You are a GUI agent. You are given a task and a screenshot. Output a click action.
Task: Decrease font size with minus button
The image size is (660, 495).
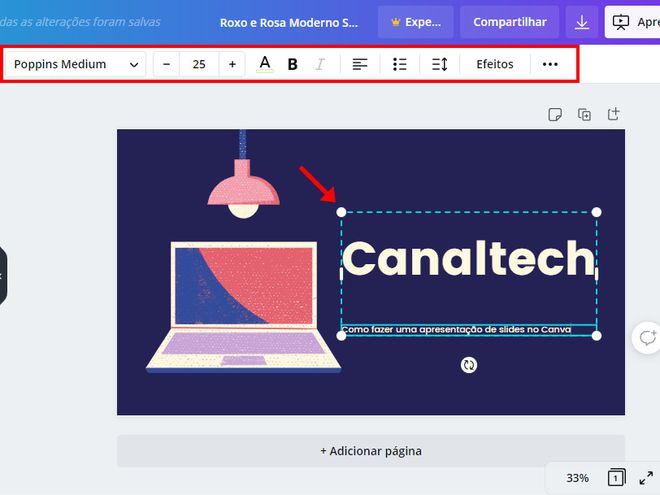[x=167, y=64]
